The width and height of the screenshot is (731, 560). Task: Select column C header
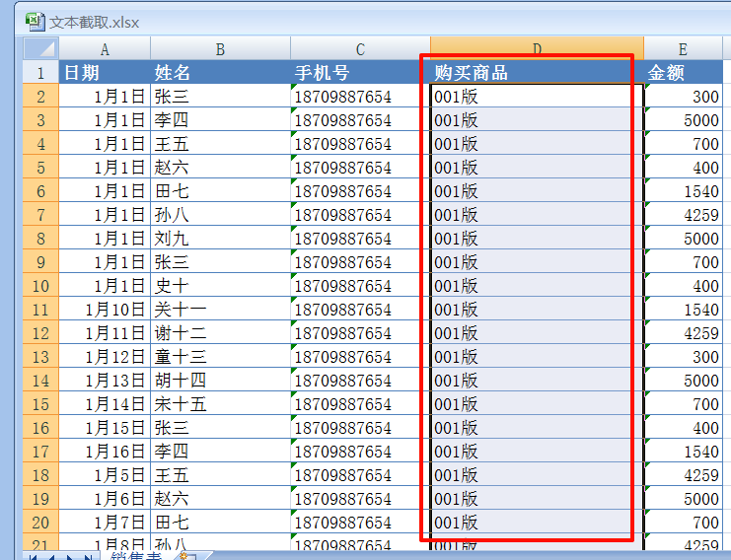point(360,48)
